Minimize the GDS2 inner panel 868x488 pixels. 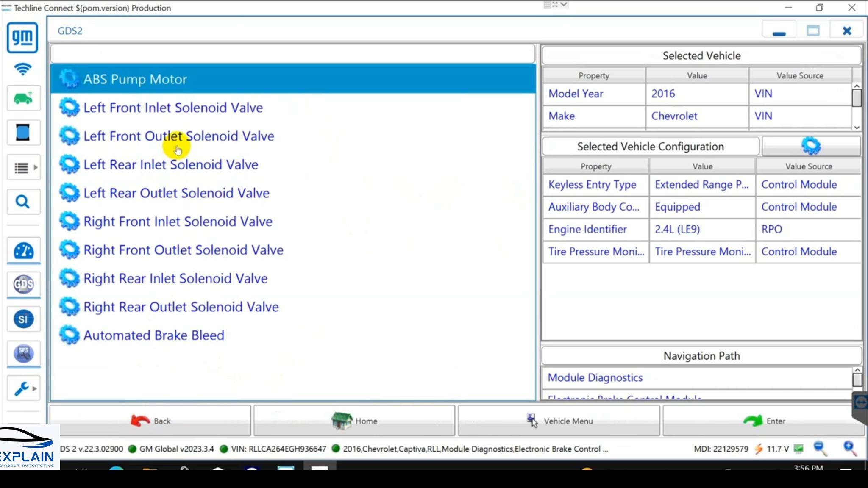coord(779,31)
